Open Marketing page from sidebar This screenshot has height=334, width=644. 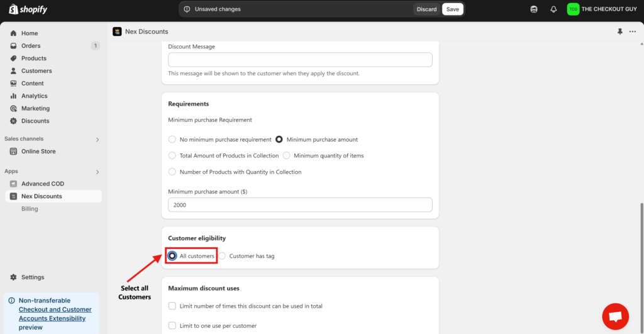(35, 108)
